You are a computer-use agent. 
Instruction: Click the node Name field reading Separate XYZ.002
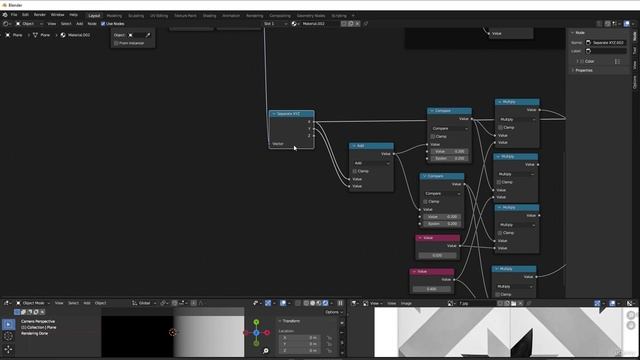pyautogui.click(x=606, y=42)
